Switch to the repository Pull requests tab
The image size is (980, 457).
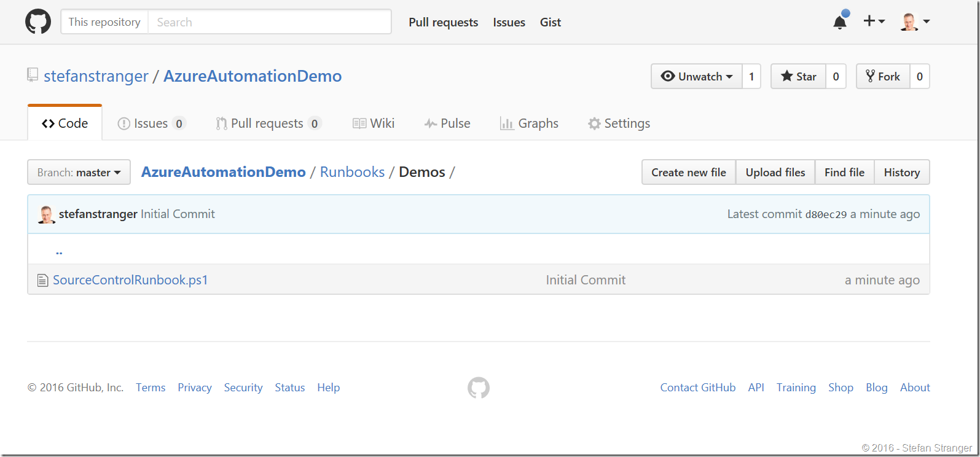coord(269,123)
